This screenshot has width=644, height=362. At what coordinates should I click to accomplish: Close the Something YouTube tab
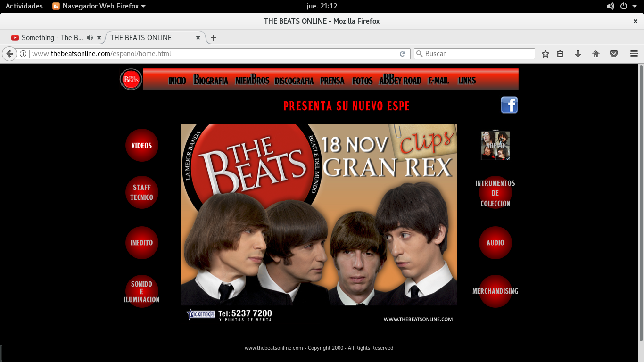pyautogui.click(x=99, y=38)
